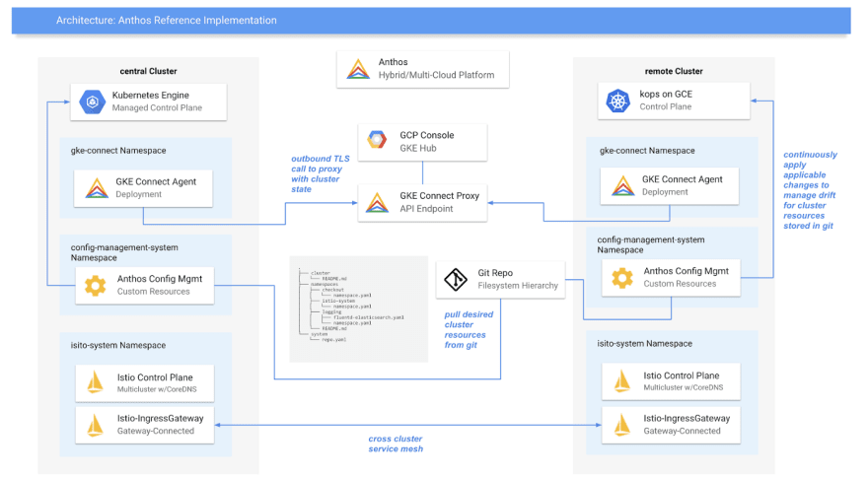
Task: Click the central cluster 'GKE Connect Agent' label
Action: pyautogui.click(x=156, y=181)
